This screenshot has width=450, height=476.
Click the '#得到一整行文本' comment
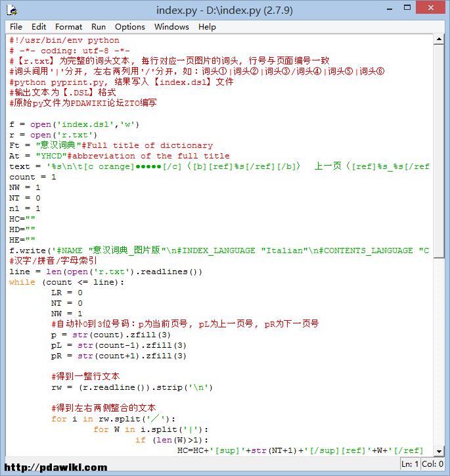coord(85,377)
